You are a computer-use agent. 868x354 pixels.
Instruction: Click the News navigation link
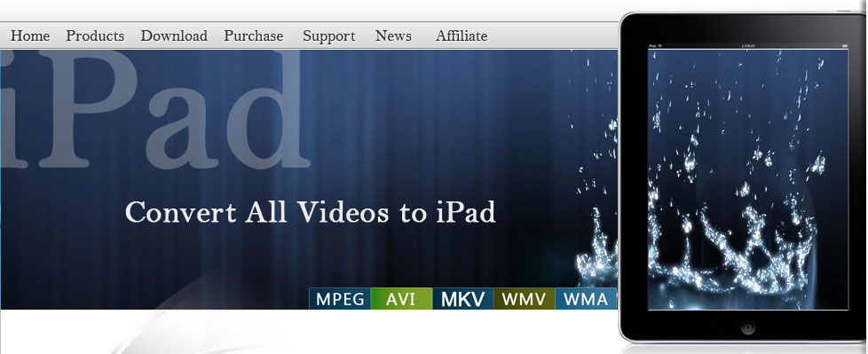393,36
